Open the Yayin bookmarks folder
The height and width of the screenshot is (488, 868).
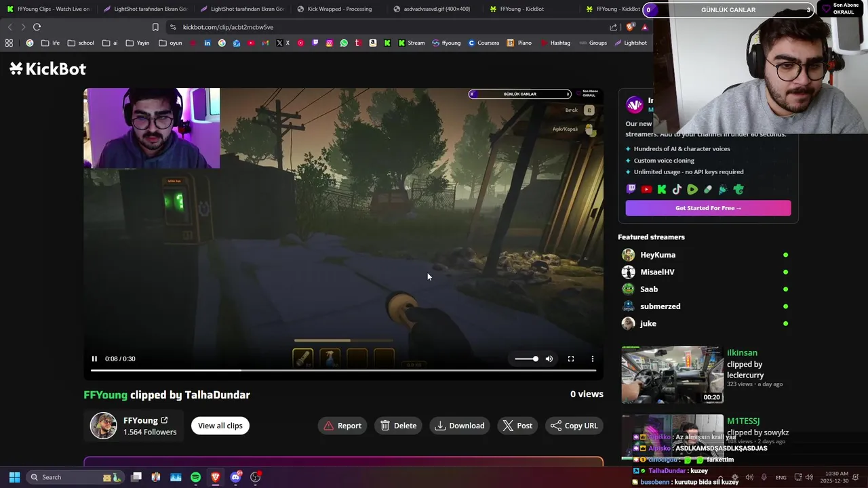(138, 43)
